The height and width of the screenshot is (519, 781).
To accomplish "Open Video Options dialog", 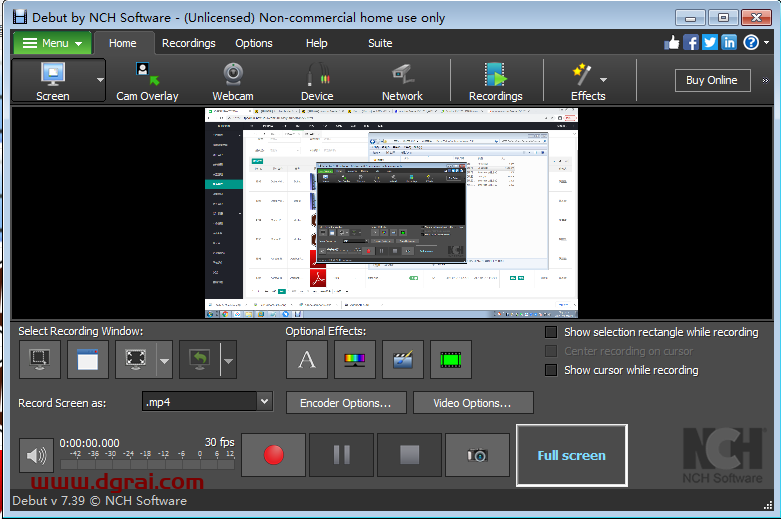I will point(473,402).
